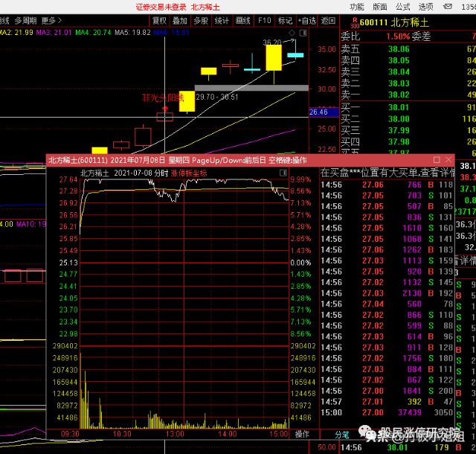Click the red up-arrow marker on K-line
Screen dimensions: 476x454
pyautogui.click(x=165, y=109)
